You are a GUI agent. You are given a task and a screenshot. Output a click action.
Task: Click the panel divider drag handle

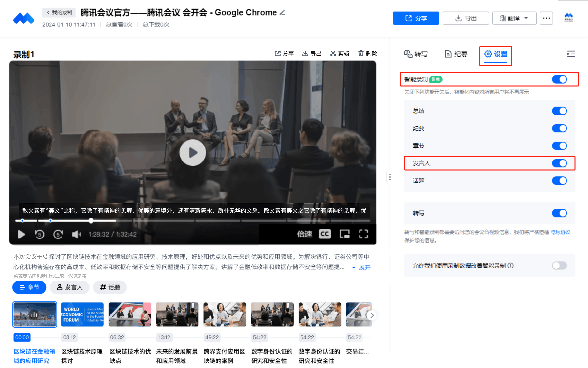[390, 177]
